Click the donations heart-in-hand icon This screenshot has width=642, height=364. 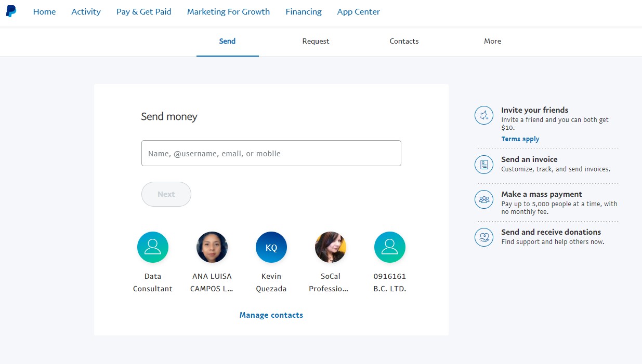click(484, 237)
